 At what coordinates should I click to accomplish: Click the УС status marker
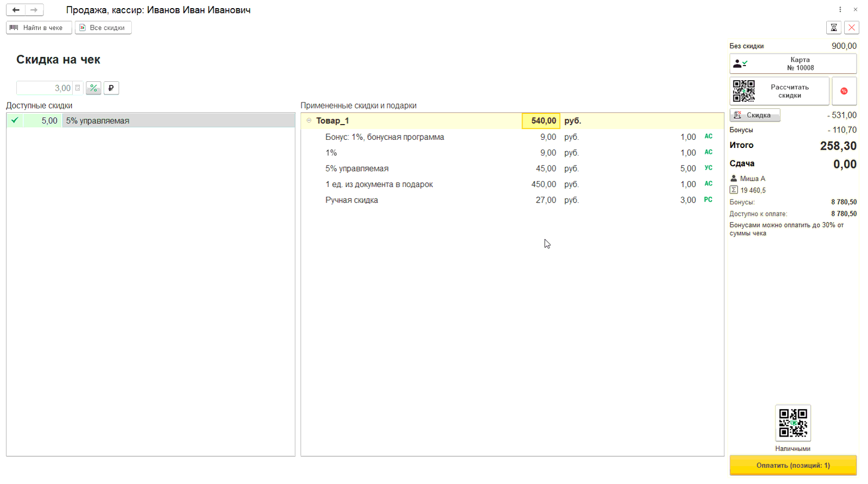click(x=708, y=168)
